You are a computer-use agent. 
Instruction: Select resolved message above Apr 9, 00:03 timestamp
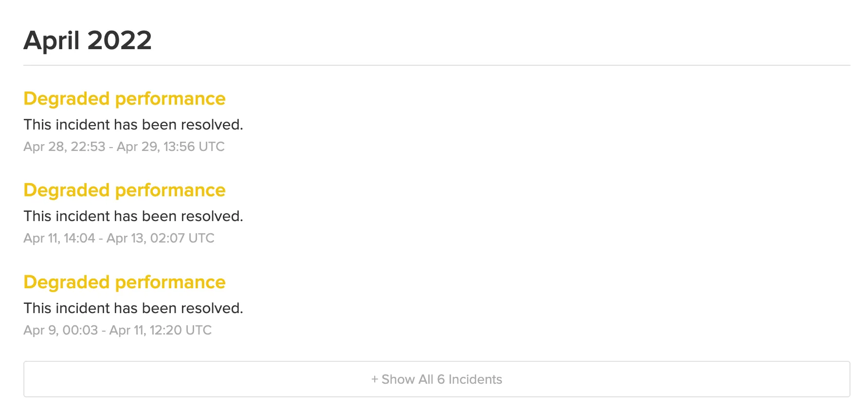pyautogui.click(x=133, y=308)
